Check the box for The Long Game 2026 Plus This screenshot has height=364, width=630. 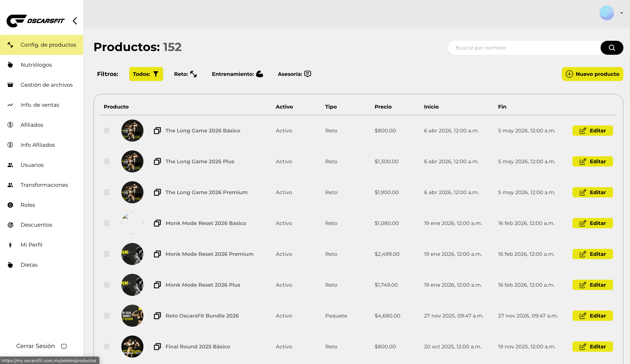(x=106, y=162)
